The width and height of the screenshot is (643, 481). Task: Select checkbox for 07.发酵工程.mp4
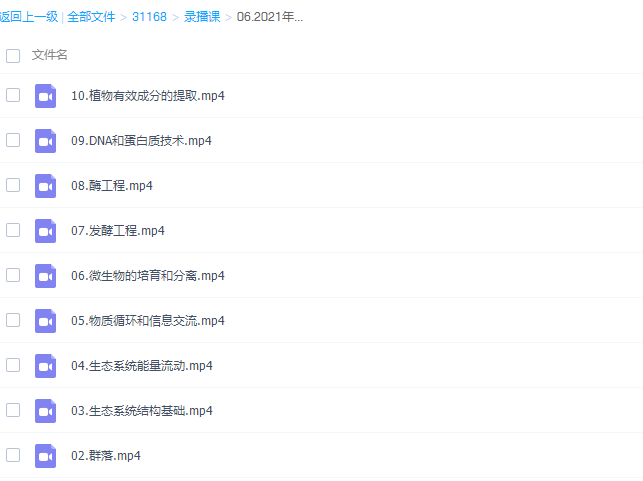[13, 230]
